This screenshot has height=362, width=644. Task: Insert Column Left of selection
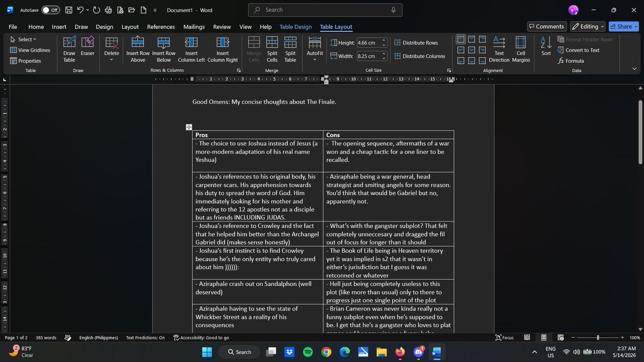191,49
